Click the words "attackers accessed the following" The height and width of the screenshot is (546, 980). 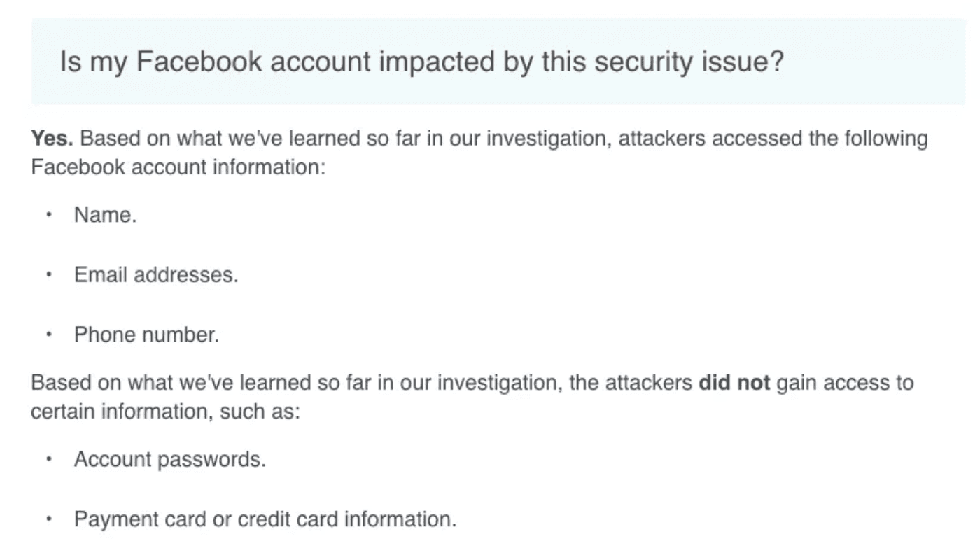point(773,139)
